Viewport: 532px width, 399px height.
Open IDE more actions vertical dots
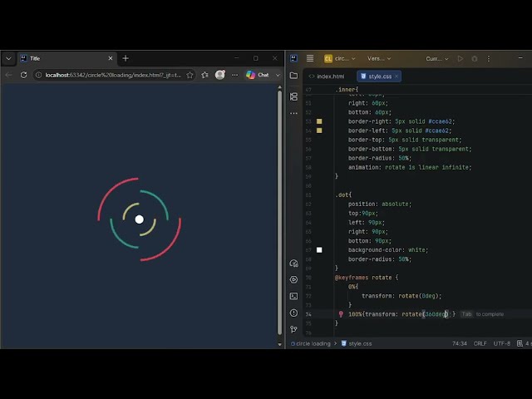tap(489, 59)
